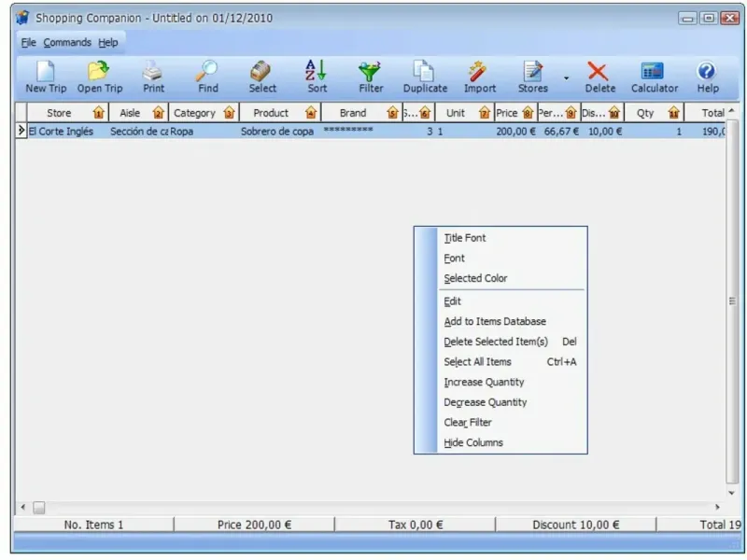
Task: Open the File menu
Action: point(28,42)
